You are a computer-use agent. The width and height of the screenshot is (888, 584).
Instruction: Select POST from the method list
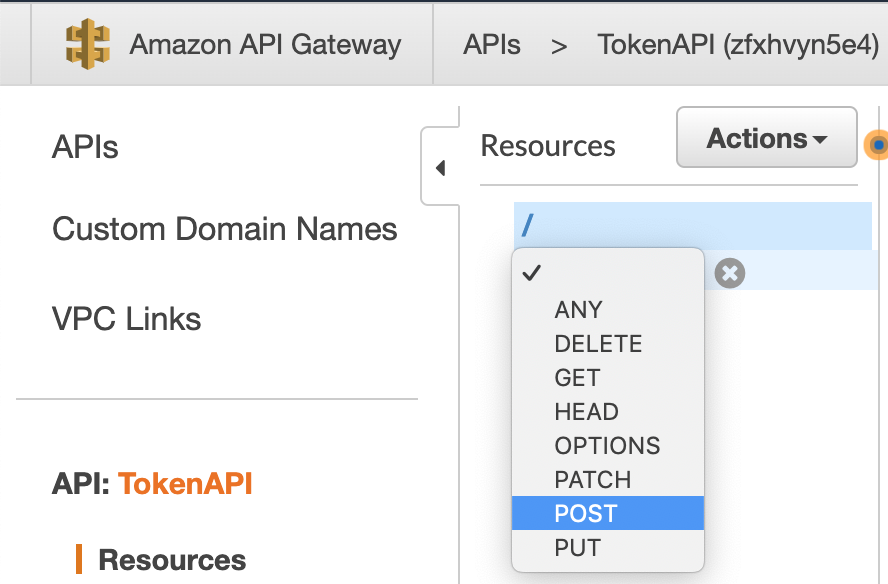(586, 514)
